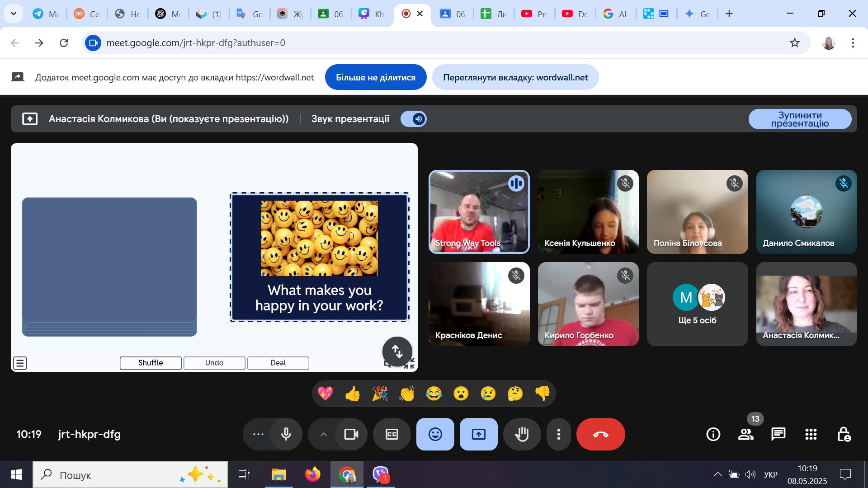Click the raise hand icon
The width and height of the screenshot is (868, 488).
pos(522,434)
